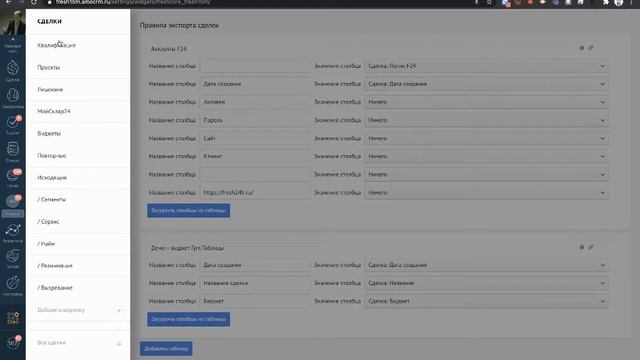The width and height of the screenshot is (640, 360).
Task: Open the W icon at sidebar bottom
Action: (13, 343)
